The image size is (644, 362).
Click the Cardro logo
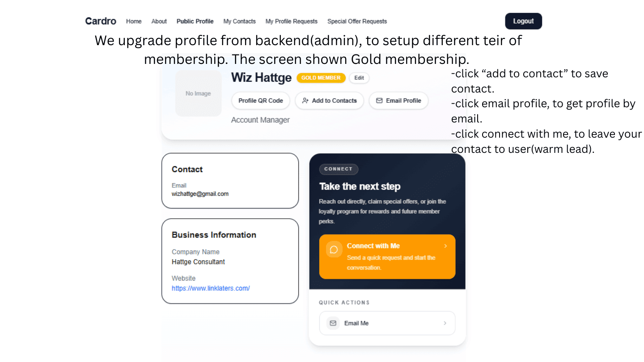tap(100, 21)
